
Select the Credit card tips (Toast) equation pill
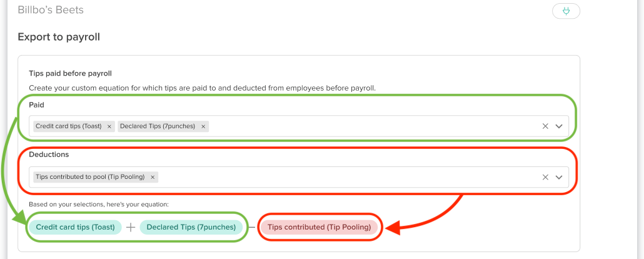coord(75,227)
